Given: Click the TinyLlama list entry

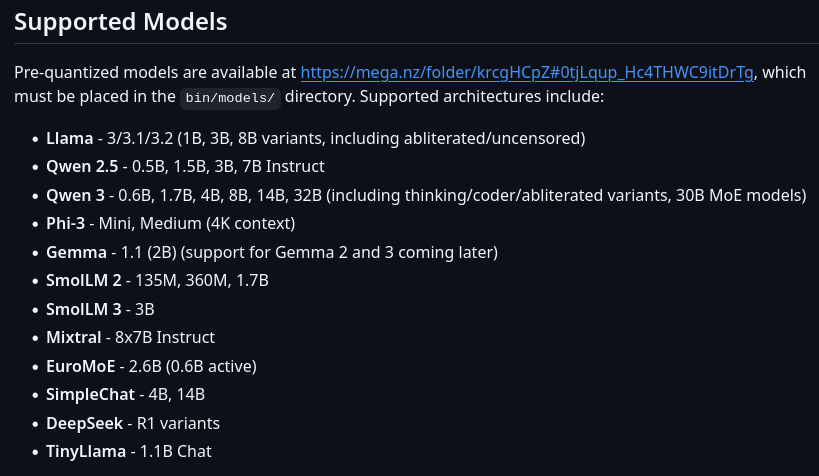Looking at the screenshot, I should [86, 451].
